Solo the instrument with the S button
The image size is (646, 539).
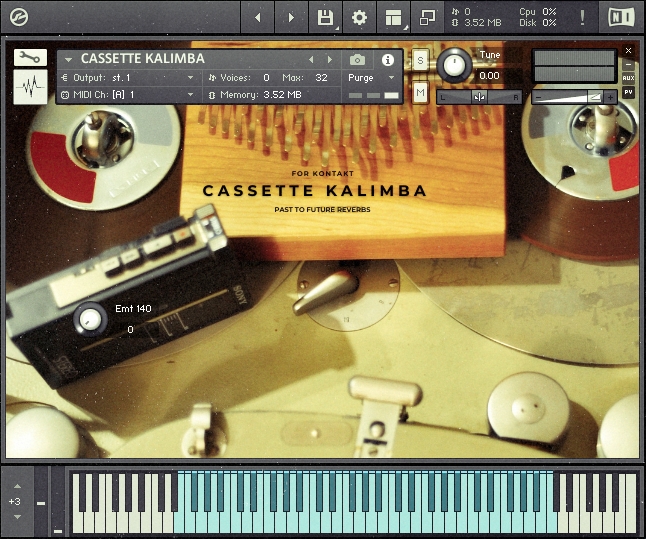point(420,61)
